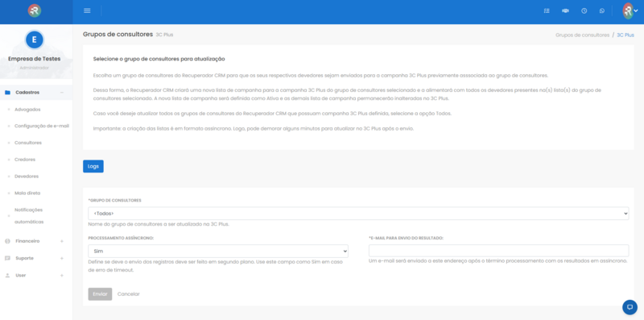Screen dimensions: 644x320
Task: Focus the e-mail para envio do resultado field
Action: click(498, 251)
